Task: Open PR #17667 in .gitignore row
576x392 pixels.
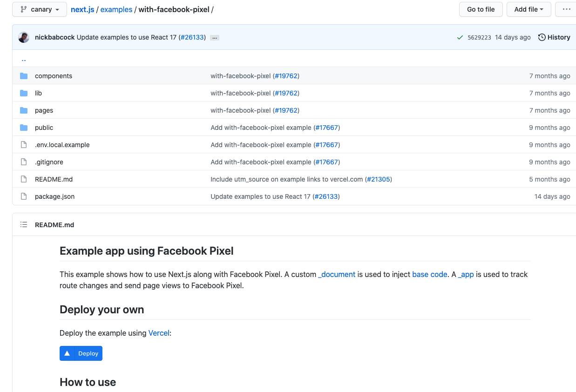Action: 327,162
